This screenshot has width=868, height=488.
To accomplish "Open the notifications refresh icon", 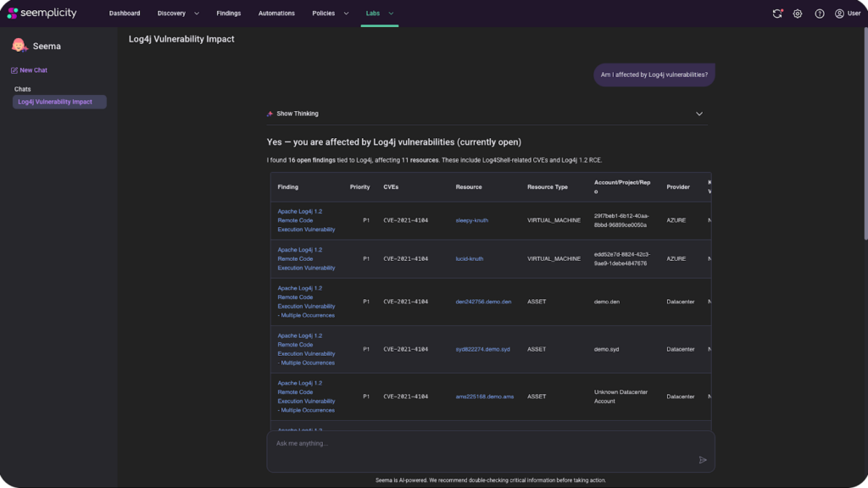I will (777, 14).
